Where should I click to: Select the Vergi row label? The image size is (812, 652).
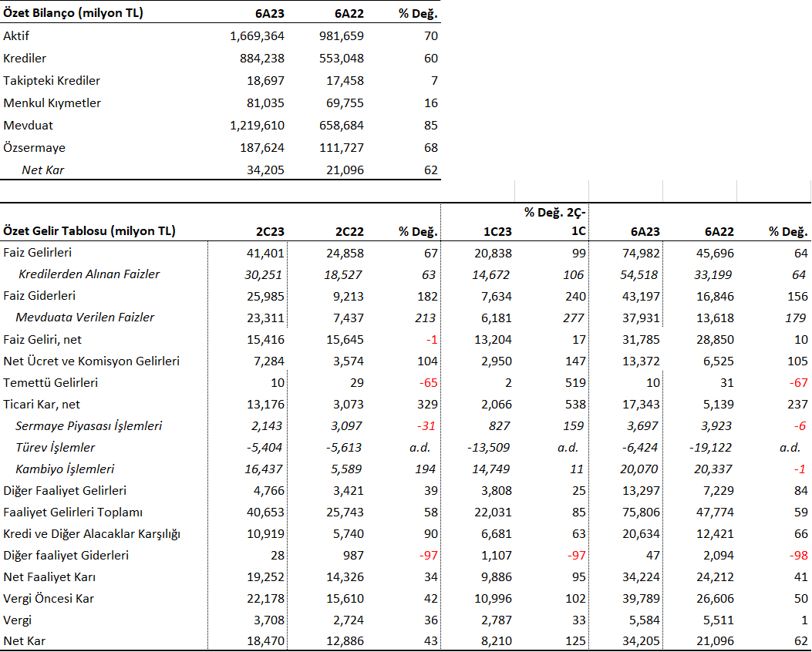point(17,620)
